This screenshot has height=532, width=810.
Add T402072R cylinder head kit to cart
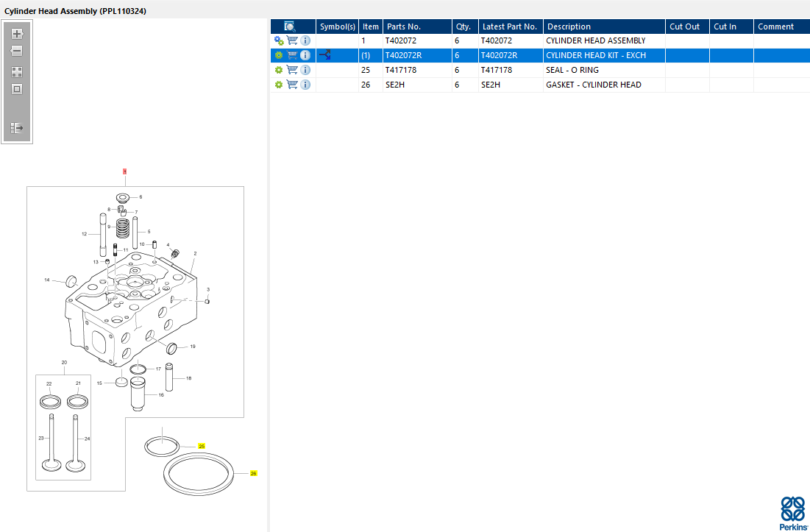tap(292, 55)
